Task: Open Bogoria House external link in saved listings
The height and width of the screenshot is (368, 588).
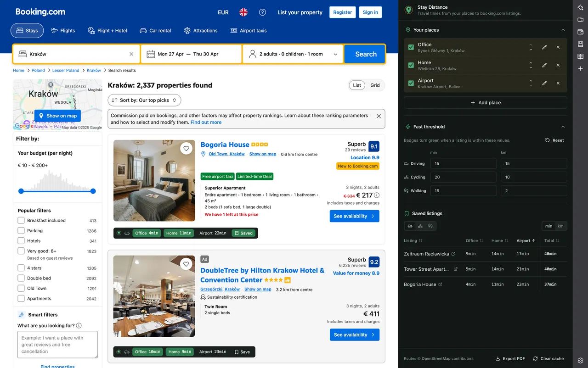Action: pyautogui.click(x=441, y=284)
